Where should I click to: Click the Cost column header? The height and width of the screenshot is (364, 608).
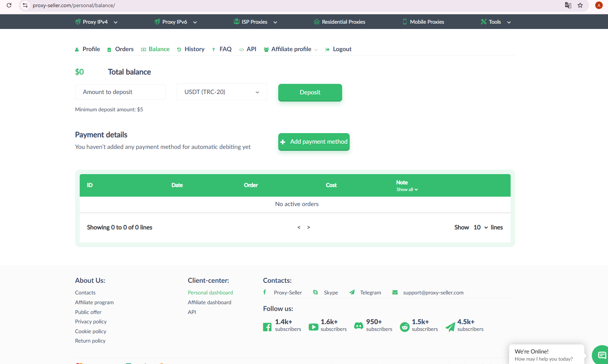point(331,185)
